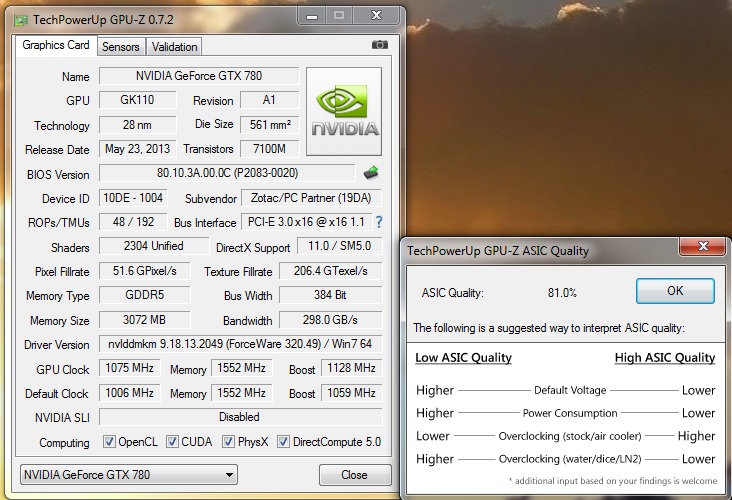Toggle the DirectCompute 5.0 checkbox
The image size is (732, 500).
(283, 442)
